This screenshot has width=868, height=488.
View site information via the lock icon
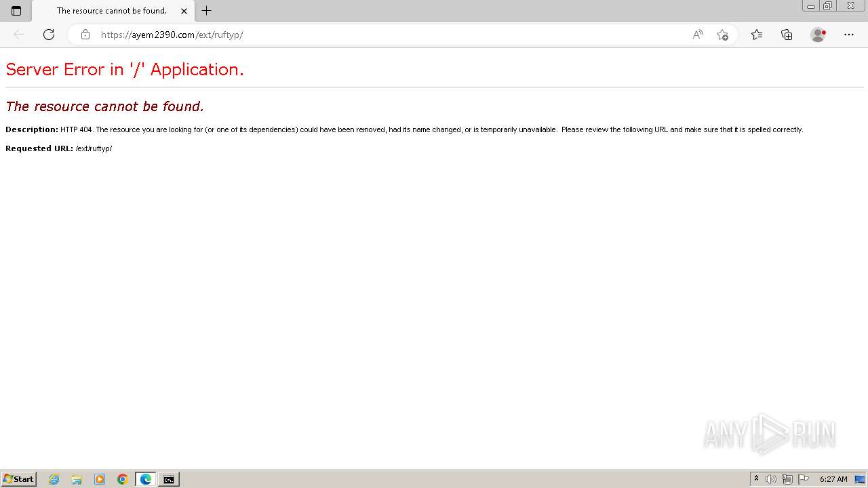click(x=85, y=35)
